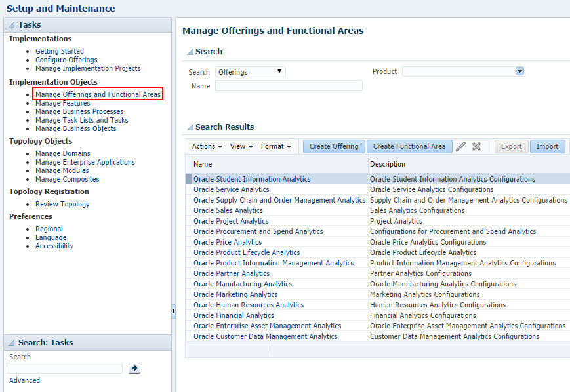Open the Review Topology link
This screenshot has width=570, height=392.
click(x=62, y=204)
